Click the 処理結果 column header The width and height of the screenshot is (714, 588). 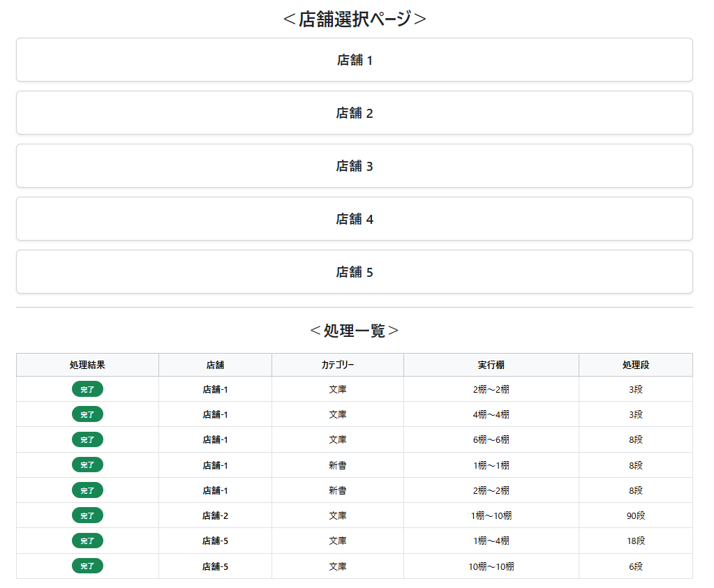87,365
